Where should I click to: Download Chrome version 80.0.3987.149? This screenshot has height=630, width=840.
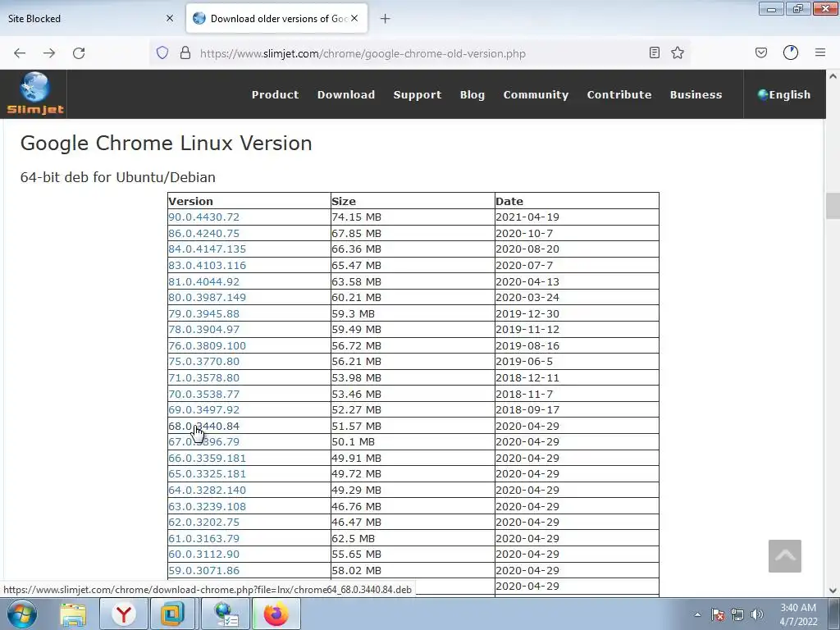pos(207,297)
